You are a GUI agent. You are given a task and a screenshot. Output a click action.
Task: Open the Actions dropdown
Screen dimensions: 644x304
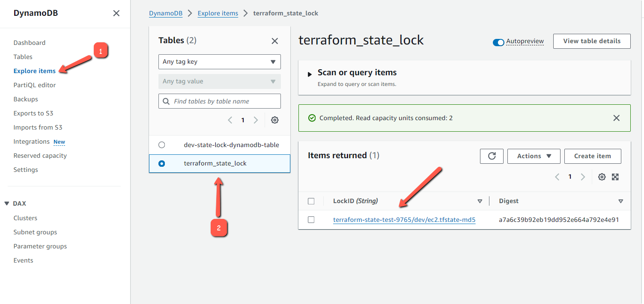coord(534,156)
